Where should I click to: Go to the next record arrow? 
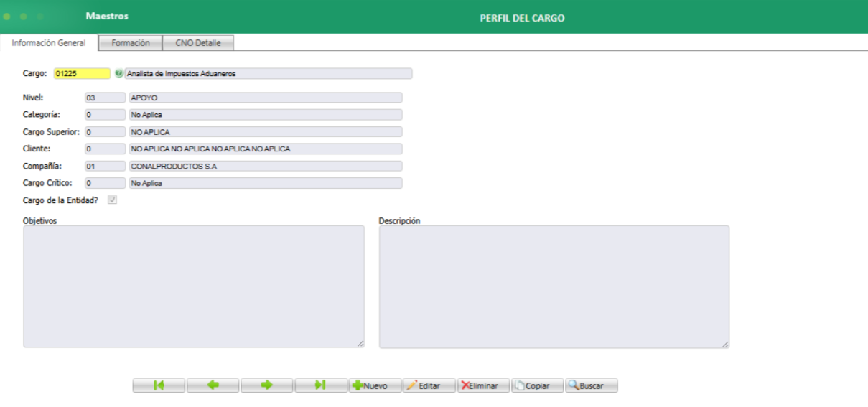[266, 385]
